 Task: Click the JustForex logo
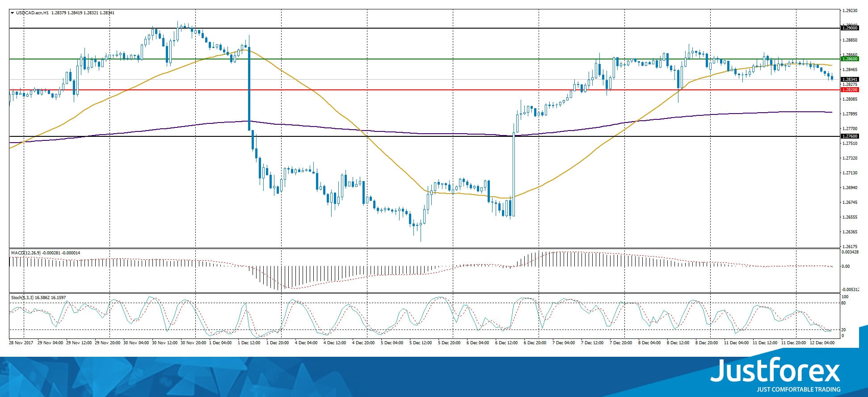775,371
